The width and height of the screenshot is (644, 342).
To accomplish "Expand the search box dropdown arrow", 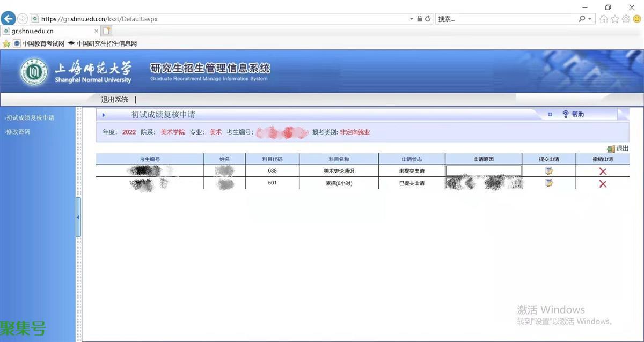I will (x=590, y=19).
